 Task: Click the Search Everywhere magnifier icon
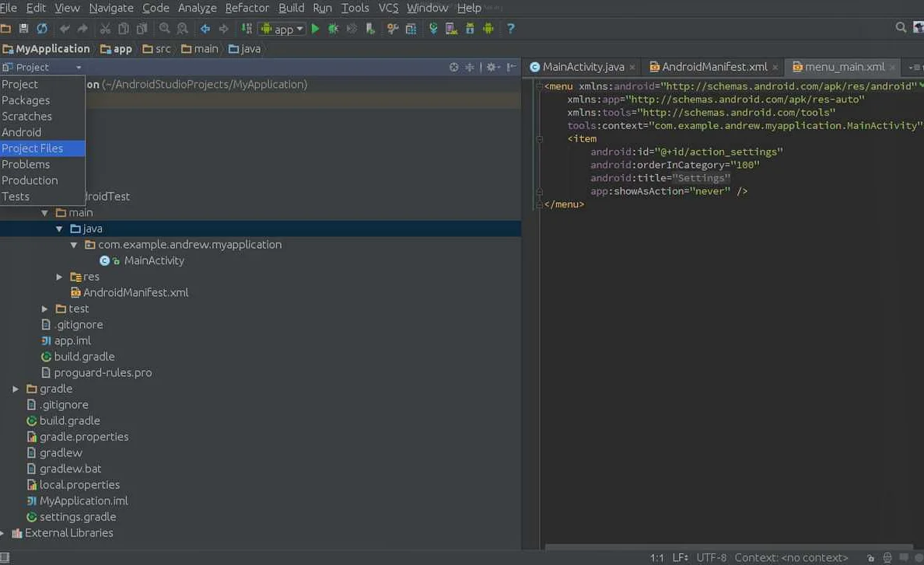[901, 27]
